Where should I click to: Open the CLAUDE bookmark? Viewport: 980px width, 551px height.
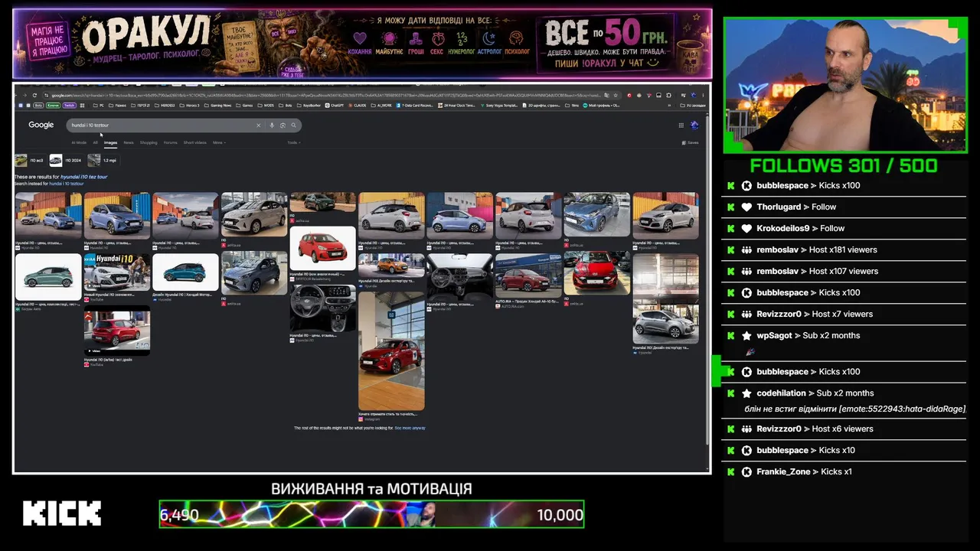coord(356,106)
